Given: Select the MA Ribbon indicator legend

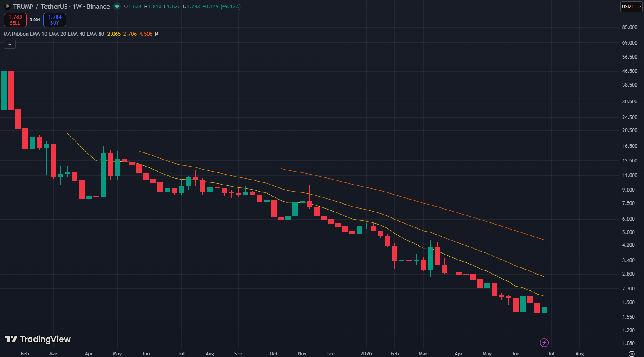Looking at the screenshot, I should 54,34.
